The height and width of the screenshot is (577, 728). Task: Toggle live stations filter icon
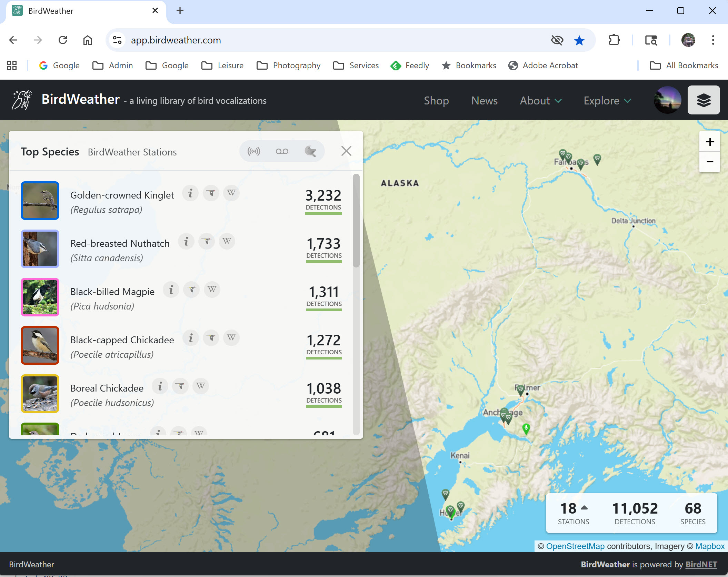coord(254,151)
